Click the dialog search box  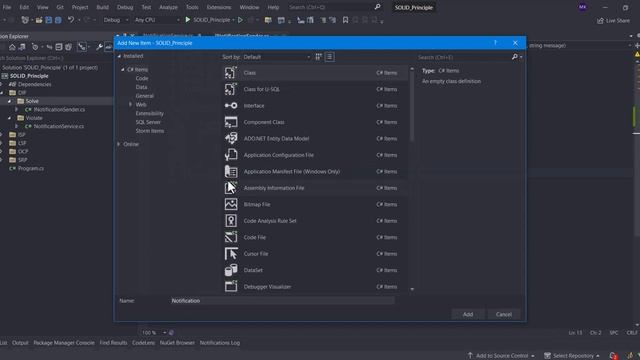click(464, 57)
